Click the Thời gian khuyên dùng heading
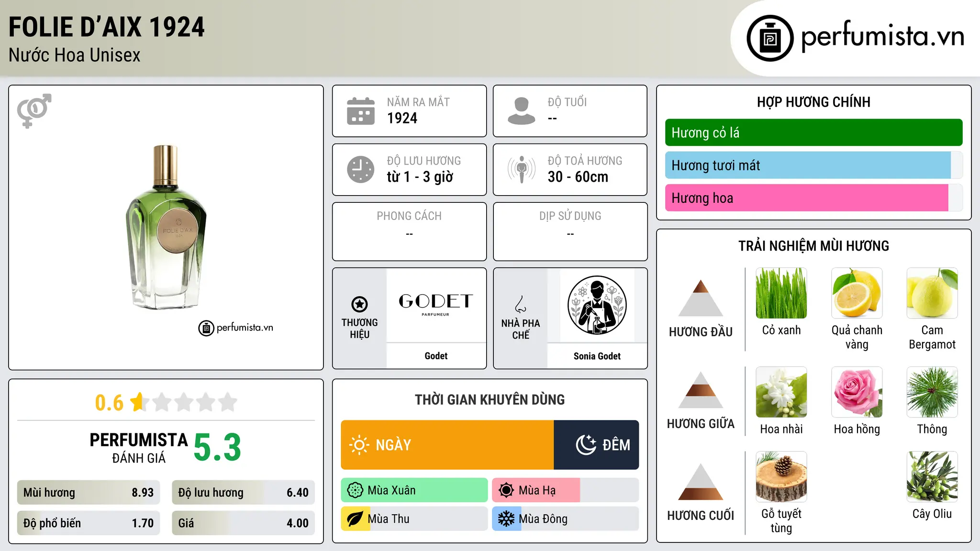 490,400
